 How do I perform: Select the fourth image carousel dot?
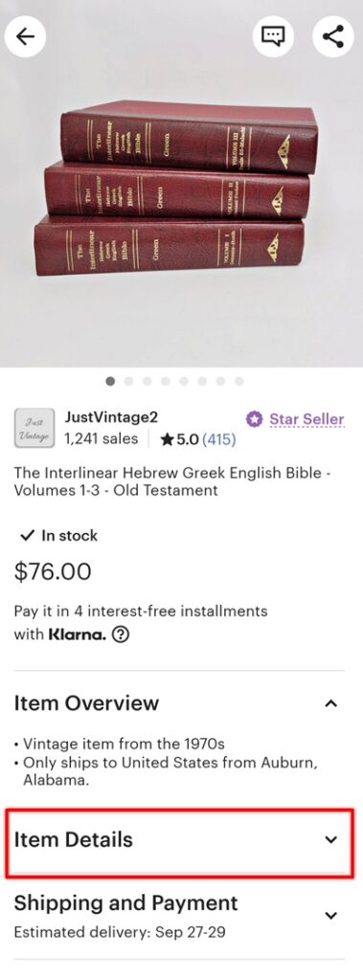pyautogui.click(x=166, y=381)
